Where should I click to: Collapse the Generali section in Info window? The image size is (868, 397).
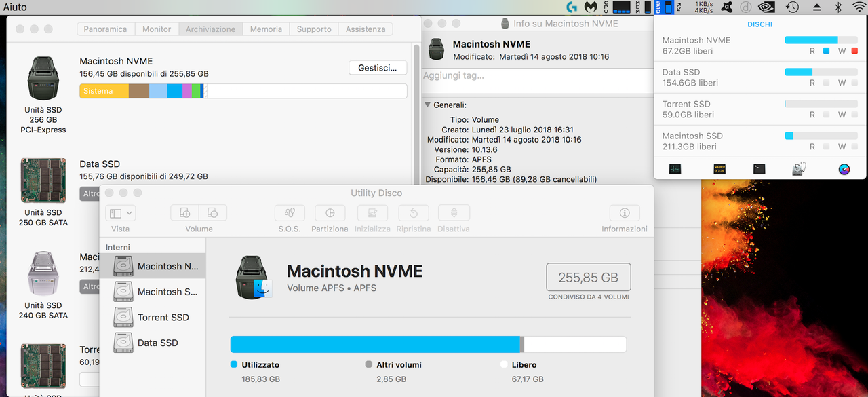point(428,105)
